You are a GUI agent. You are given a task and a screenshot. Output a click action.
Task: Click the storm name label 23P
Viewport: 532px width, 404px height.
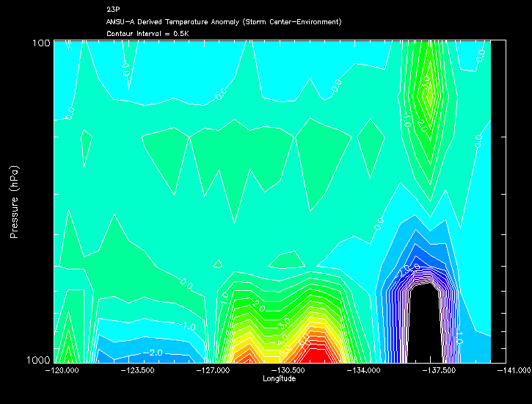pos(112,10)
